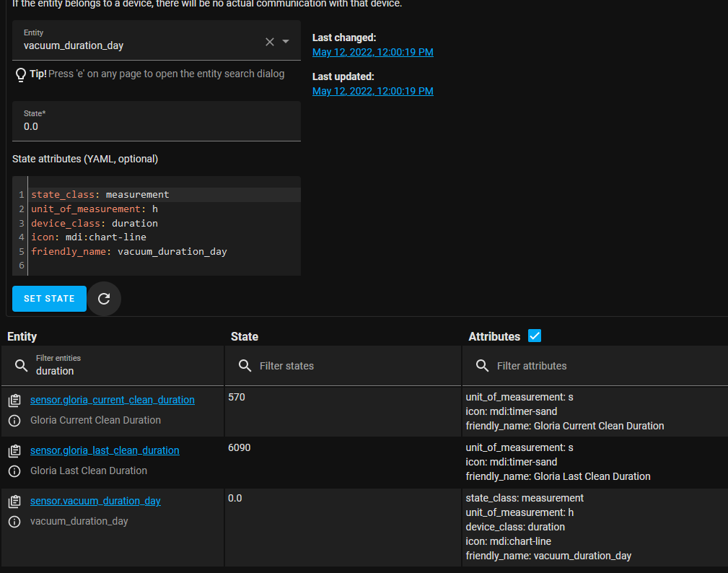This screenshot has width=728, height=573.
Task: Click the State input showing 0.0
Action: (x=157, y=126)
